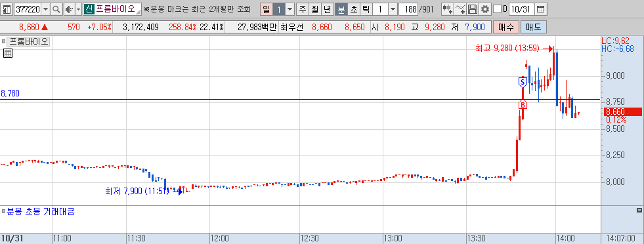Click the 매수 buy button

pyautogui.click(x=506, y=28)
